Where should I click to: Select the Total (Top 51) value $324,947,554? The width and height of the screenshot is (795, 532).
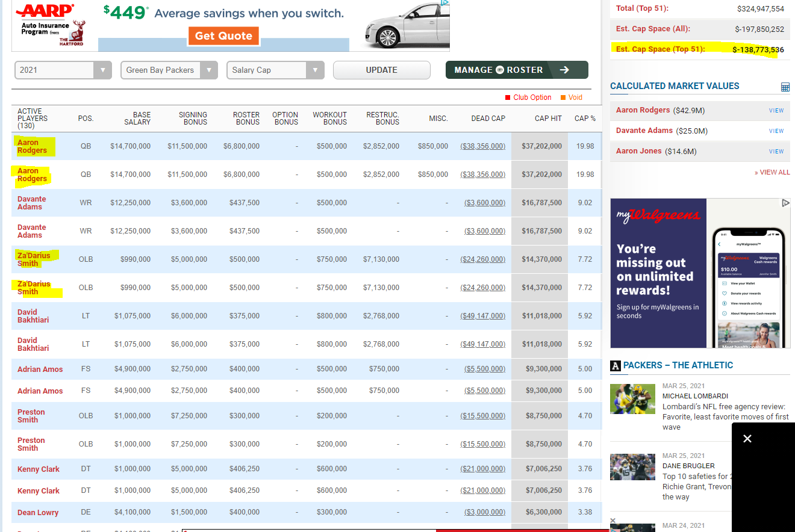click(x=761, y=8)
